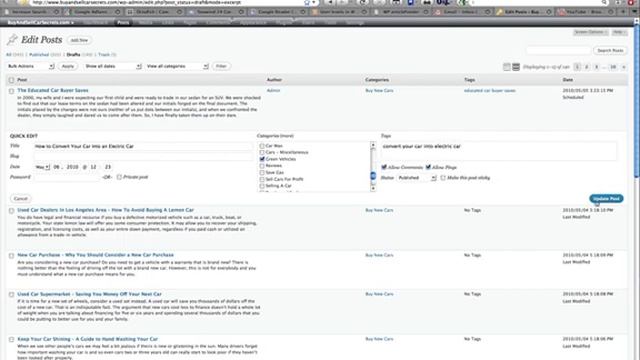Switch to list view icon
This screenshot has width=640, height=360.
[507, 67]
